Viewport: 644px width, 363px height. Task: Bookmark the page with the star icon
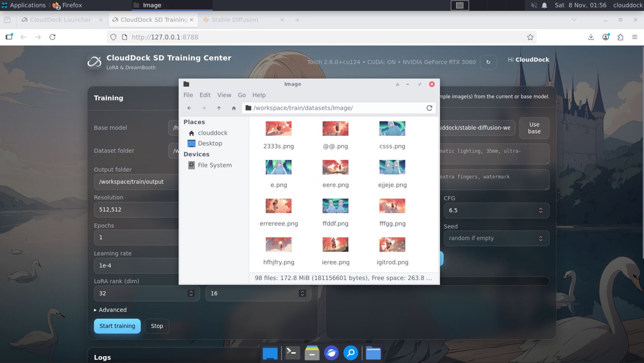(x=530, y=37)
